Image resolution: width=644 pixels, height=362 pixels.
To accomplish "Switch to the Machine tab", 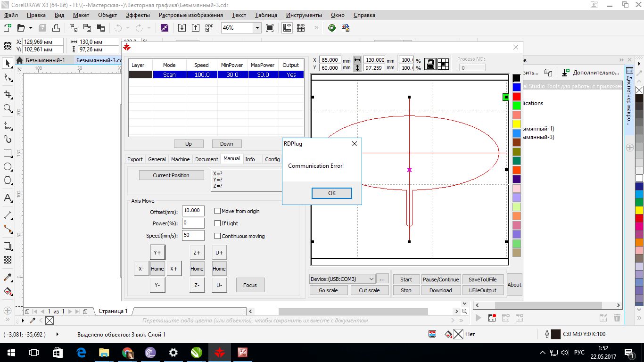I will pos(180,159).
